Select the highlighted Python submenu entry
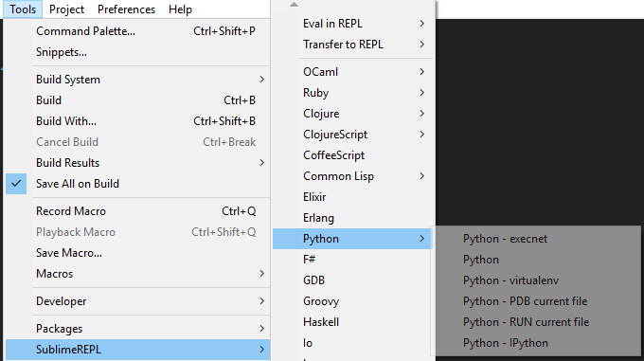The image size is (644, 361). point(352,239)
